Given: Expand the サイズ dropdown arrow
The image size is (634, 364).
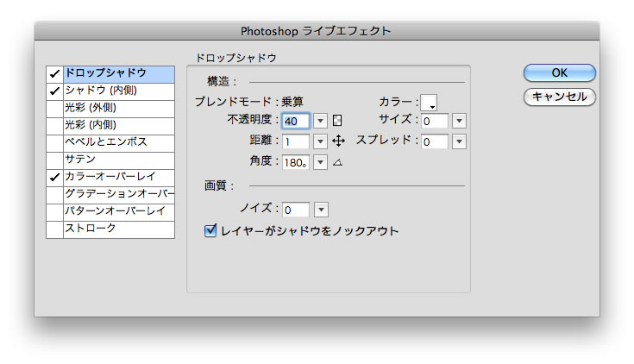Looking at the screenshot, I should tap(459, 121).
